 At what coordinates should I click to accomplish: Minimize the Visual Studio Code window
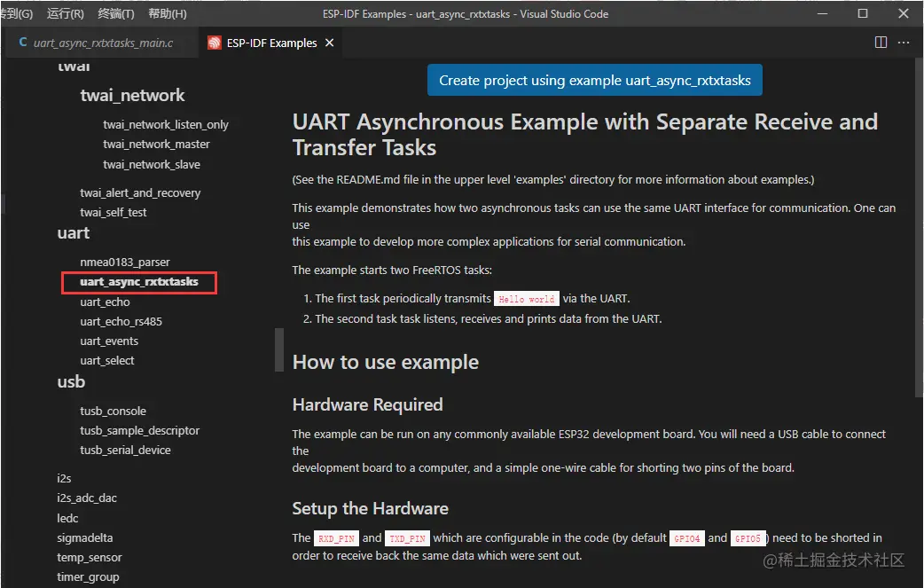(823, 13)
